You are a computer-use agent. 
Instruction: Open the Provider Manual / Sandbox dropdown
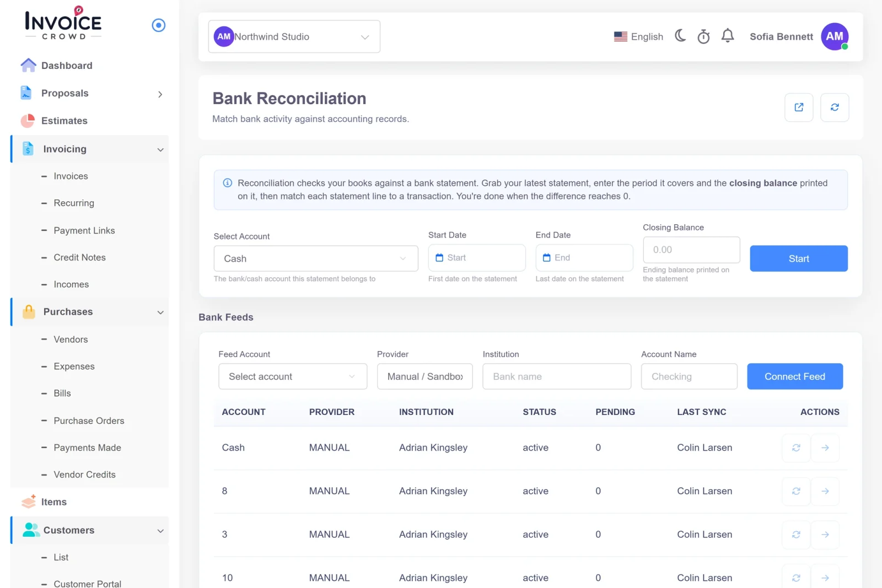coord(425,376)
